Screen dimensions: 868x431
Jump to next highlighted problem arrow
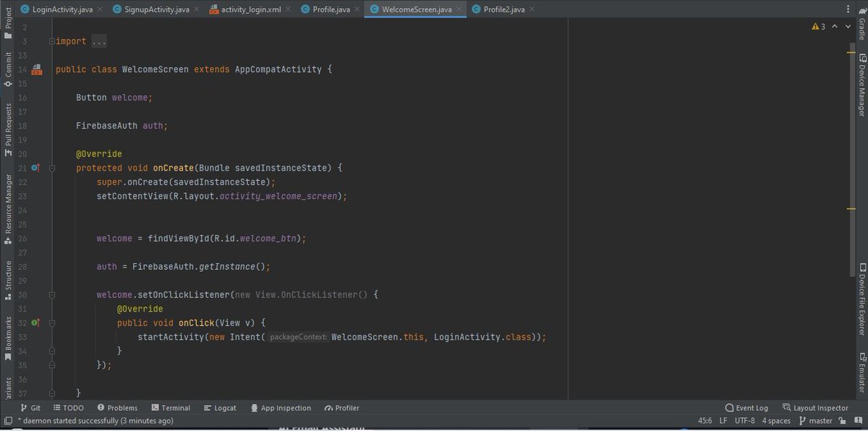pyautogui.click(x=848, y=27)
